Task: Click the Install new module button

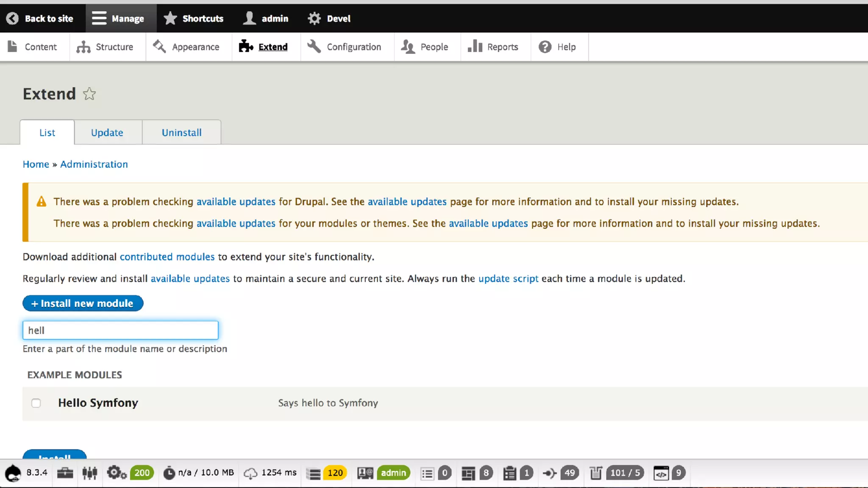Action: pos(83,303)
